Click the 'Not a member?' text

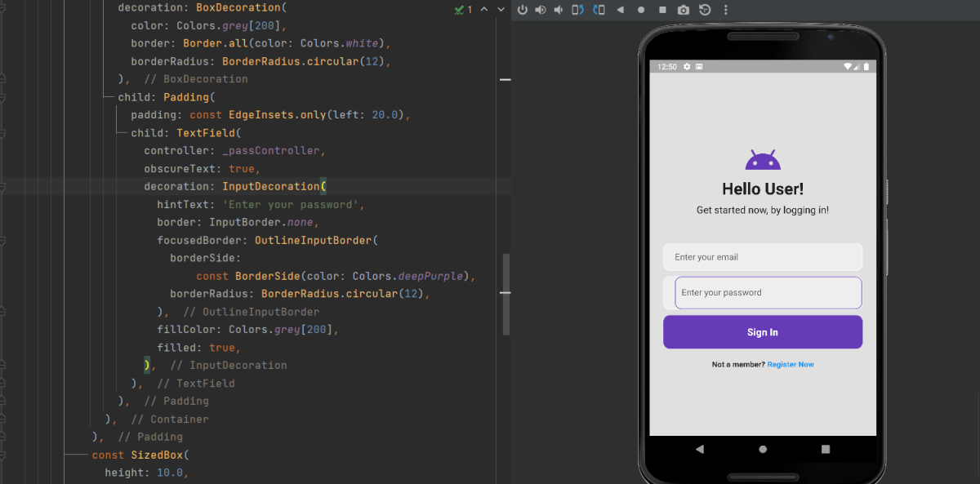[738, 365]
